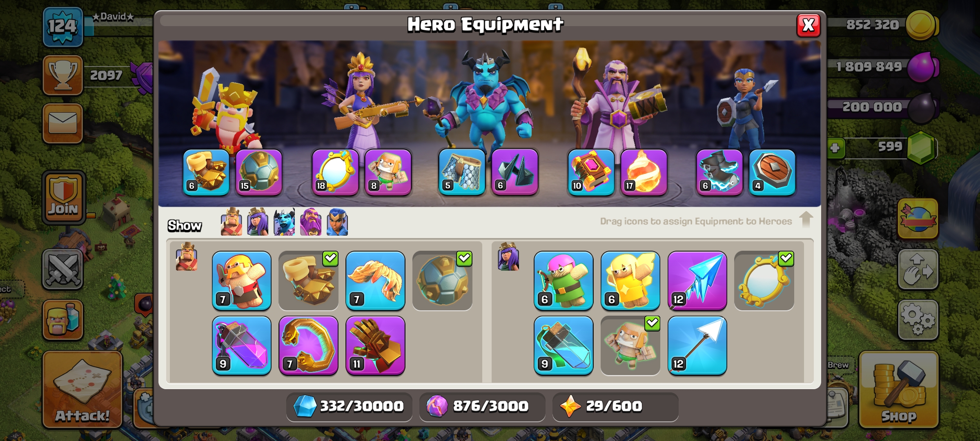This screenshot has height=441, width=980.
Task: Select the Snake Bracelet equipment level 7
Action: point(308,345)
